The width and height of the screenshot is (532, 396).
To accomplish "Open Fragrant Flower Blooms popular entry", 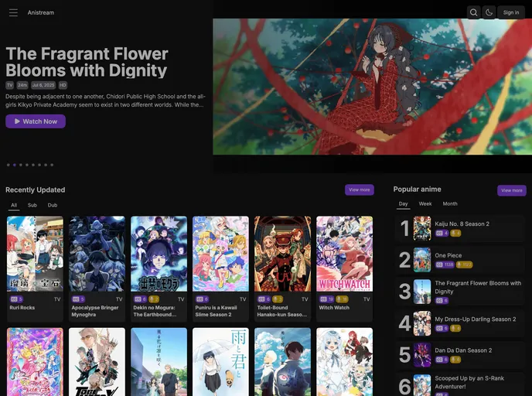I will point(460,292).
